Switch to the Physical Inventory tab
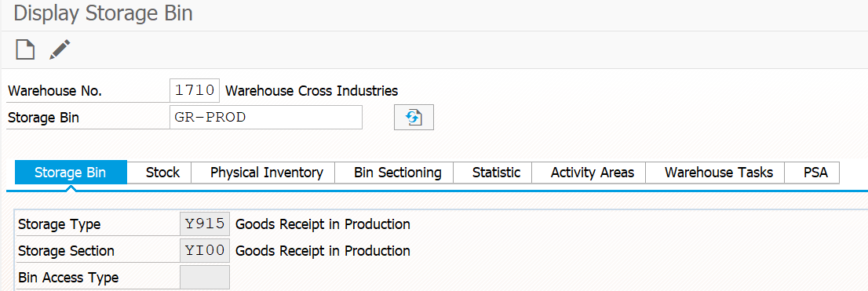868x291 pixels. (x=266, y=173)
